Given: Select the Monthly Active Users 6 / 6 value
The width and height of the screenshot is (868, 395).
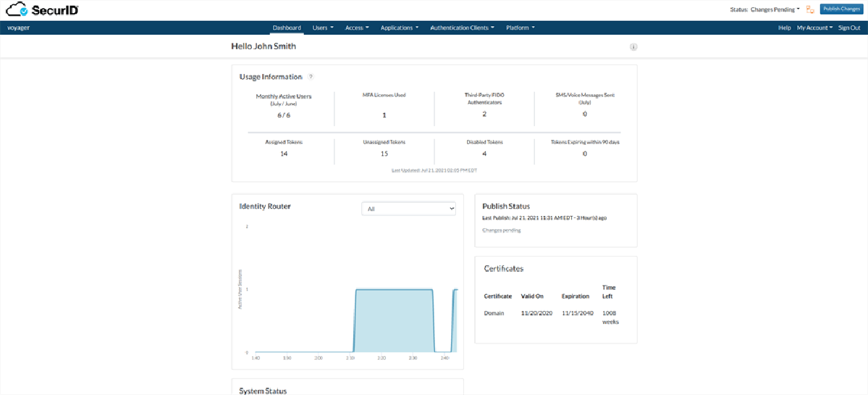Looking at the screenshot, I should 284,115.
